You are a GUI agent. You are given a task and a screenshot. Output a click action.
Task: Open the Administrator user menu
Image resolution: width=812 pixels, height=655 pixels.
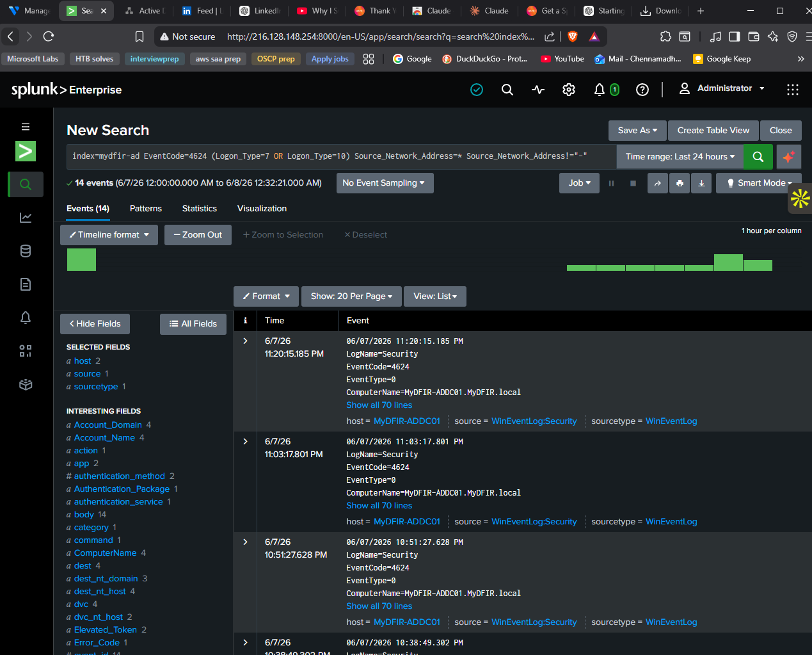(x=722, y=88)
